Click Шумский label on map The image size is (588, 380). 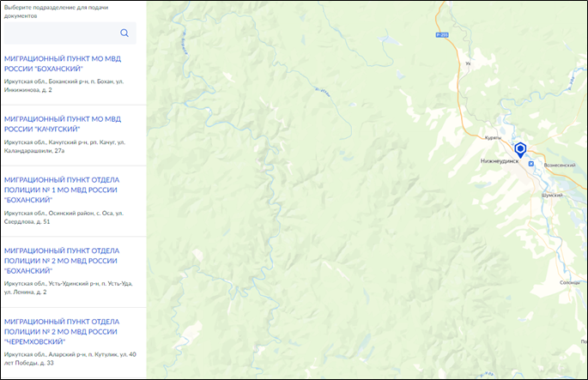pos(552,196)
